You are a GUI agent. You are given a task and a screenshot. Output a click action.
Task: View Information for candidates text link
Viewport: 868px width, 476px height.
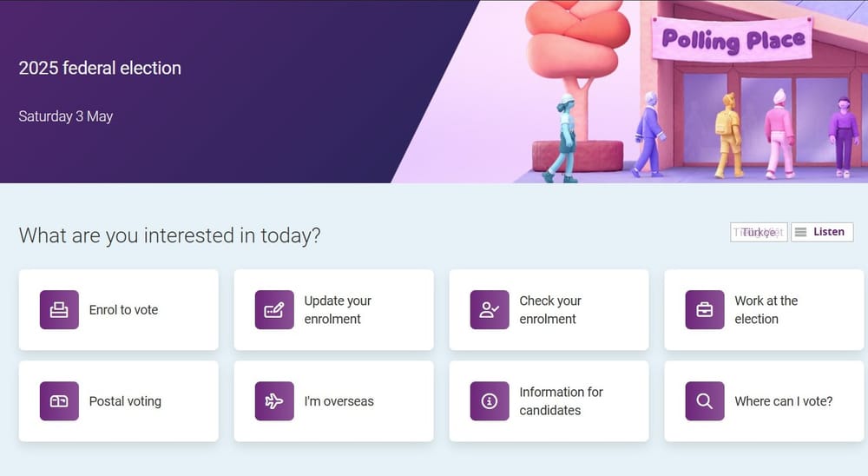(561, 401)
